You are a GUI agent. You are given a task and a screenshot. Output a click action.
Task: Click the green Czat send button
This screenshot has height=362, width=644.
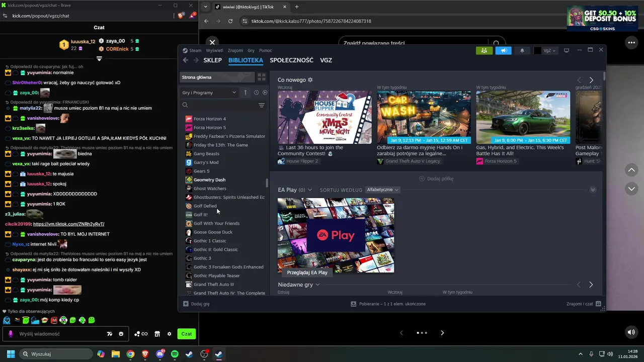coord(187,334)
